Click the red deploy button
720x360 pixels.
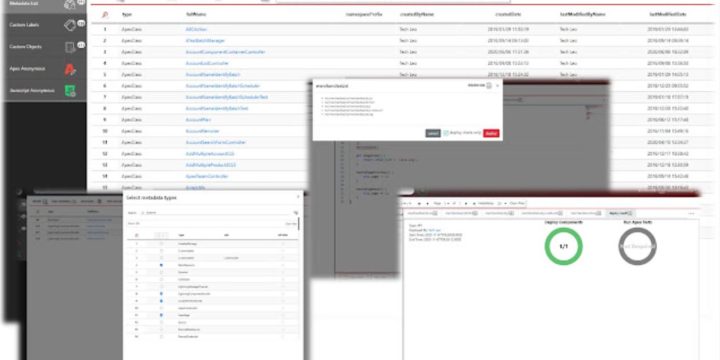pos(491,133)
